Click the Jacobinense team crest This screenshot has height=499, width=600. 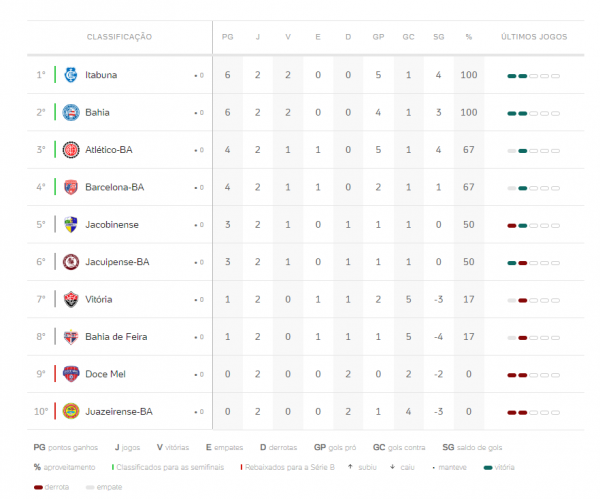point(71,225)
